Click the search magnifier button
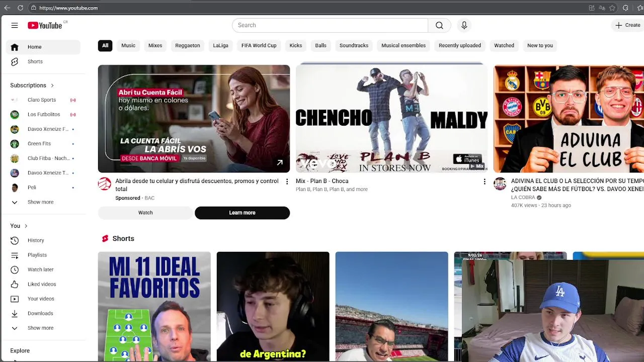 [439, 25]
